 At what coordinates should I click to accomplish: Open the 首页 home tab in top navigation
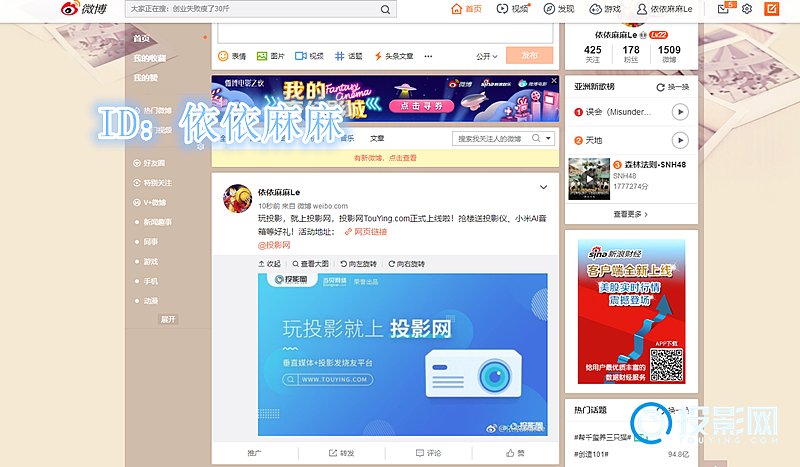[467, 9]
